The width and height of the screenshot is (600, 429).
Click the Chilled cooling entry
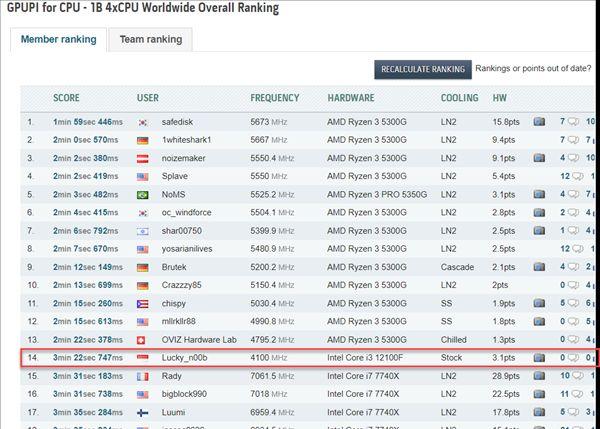point(454,339)
